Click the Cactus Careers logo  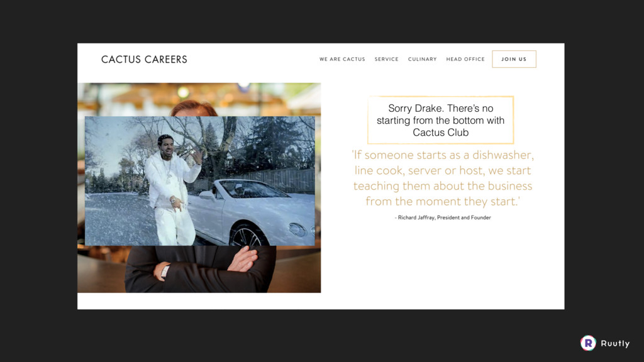[144, 60]
